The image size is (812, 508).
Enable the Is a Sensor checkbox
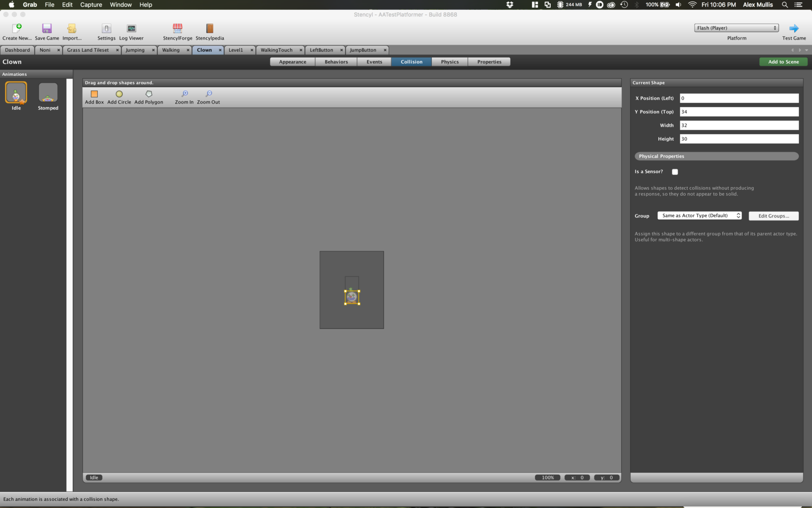(x=675, y=172)
